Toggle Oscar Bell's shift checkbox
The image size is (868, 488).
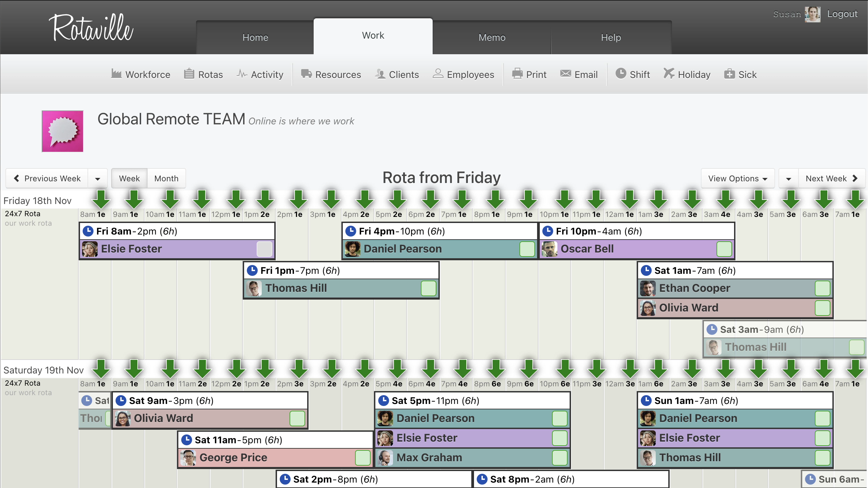tap(724, 249)
